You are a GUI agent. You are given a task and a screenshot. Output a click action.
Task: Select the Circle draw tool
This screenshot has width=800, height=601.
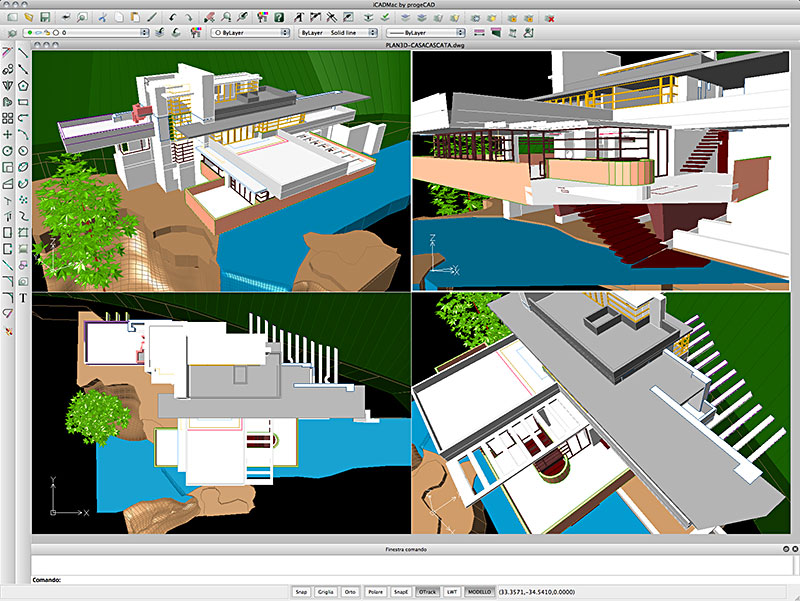tap(23, 151)
